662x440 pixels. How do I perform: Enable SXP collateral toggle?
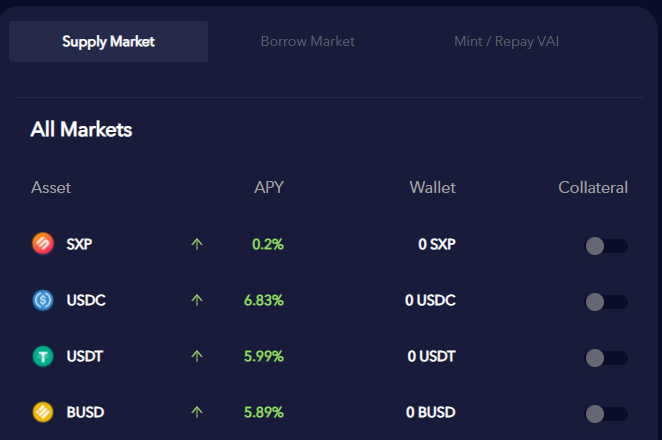point(606,246)
